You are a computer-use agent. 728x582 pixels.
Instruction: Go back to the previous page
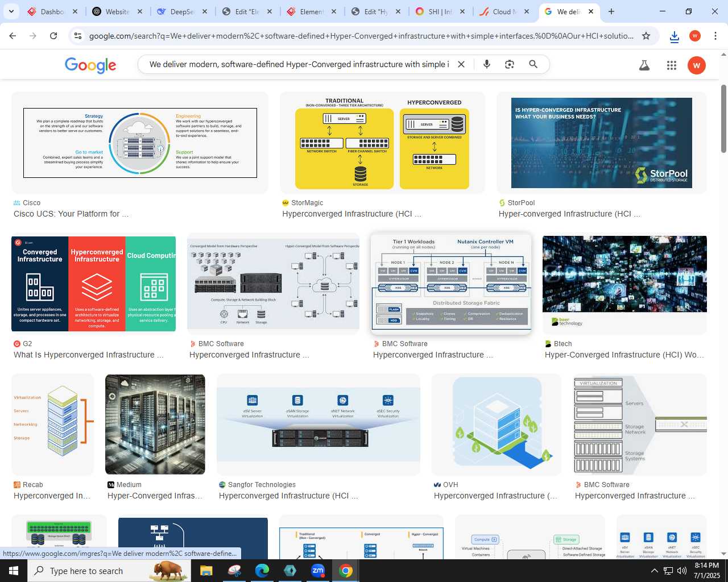coord(13,36)
